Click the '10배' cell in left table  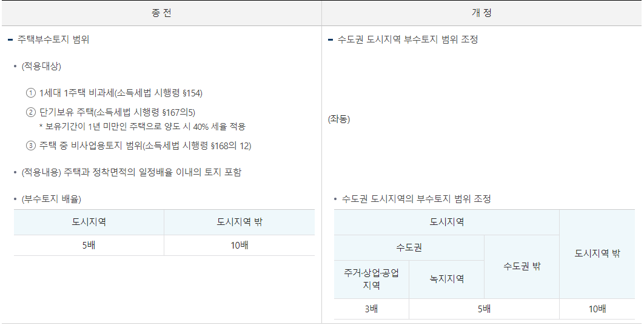240,246
